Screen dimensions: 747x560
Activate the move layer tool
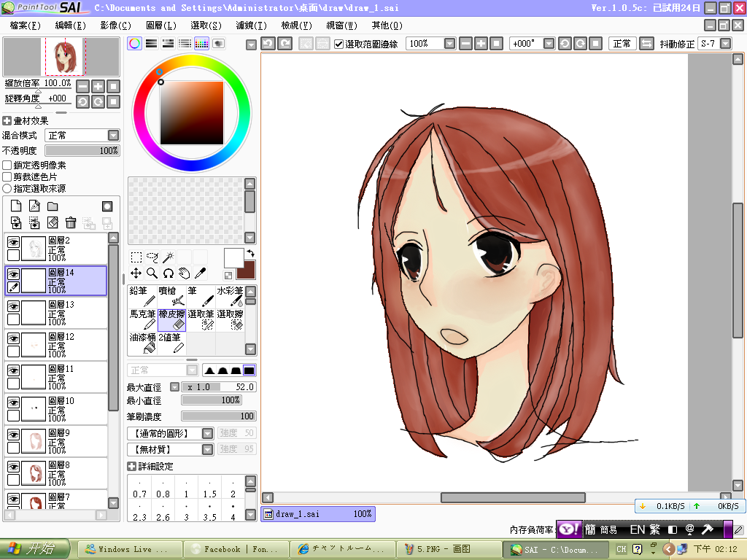[136, 273]
